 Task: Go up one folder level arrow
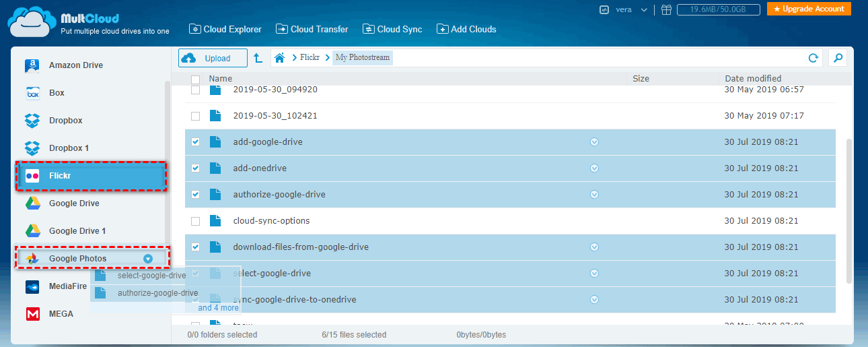tap(258, 58)
